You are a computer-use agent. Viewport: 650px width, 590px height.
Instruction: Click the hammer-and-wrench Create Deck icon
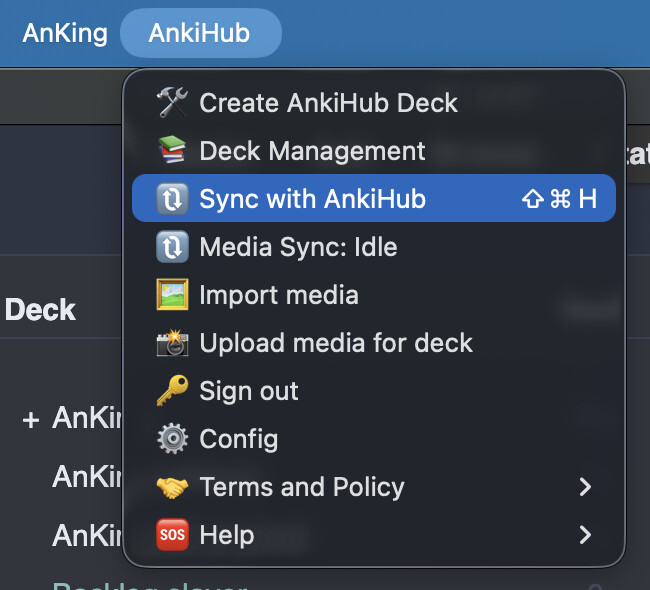coord(172,102)
